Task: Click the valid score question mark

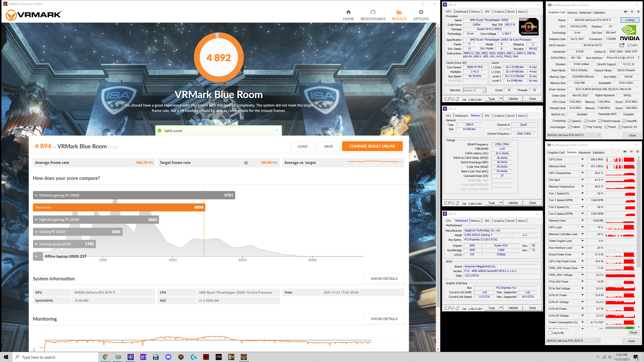Action: click(x=277, y=130)
